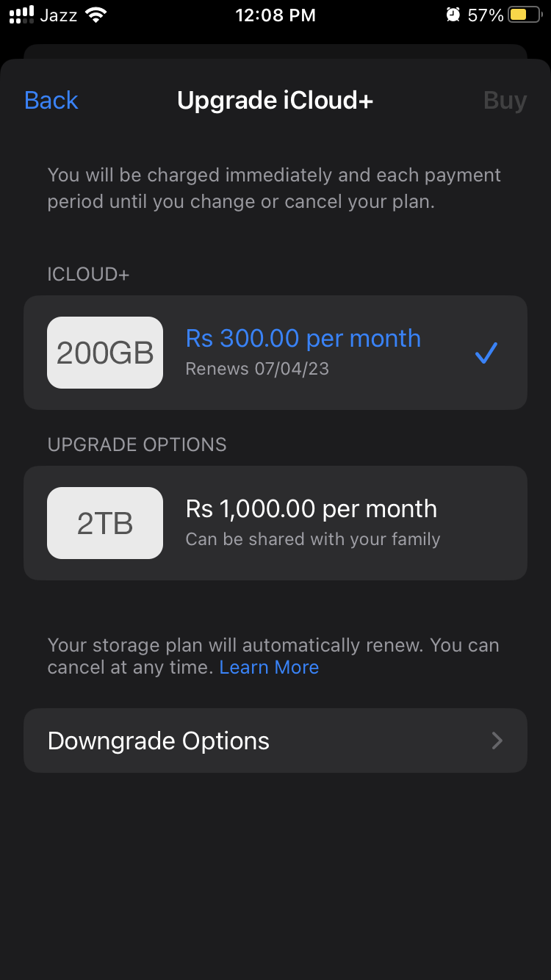The height and width of the screenshot is (980, 551).
Task: Tap the Jazz carrier label
Action: tap(59, 15)
